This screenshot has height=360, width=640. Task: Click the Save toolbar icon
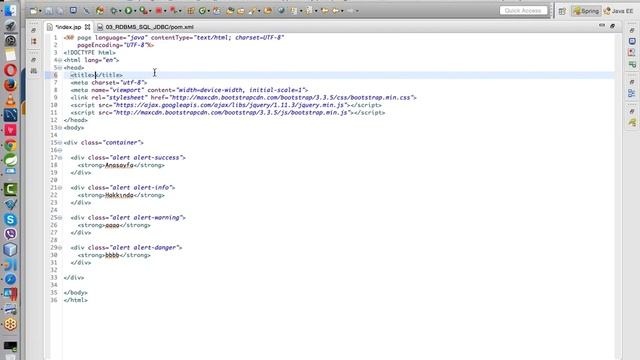(49, 11)
